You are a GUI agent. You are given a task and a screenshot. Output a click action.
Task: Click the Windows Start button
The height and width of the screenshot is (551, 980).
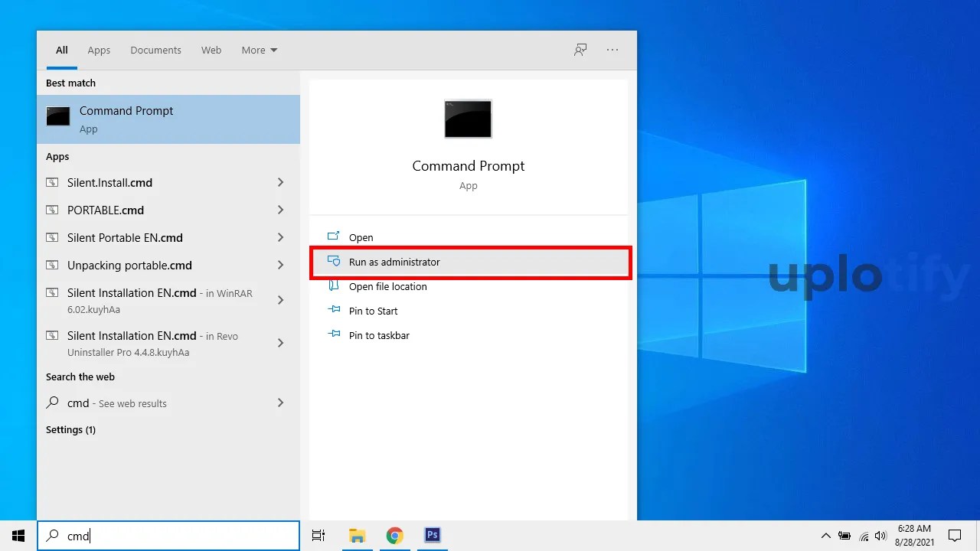[18, 535]
